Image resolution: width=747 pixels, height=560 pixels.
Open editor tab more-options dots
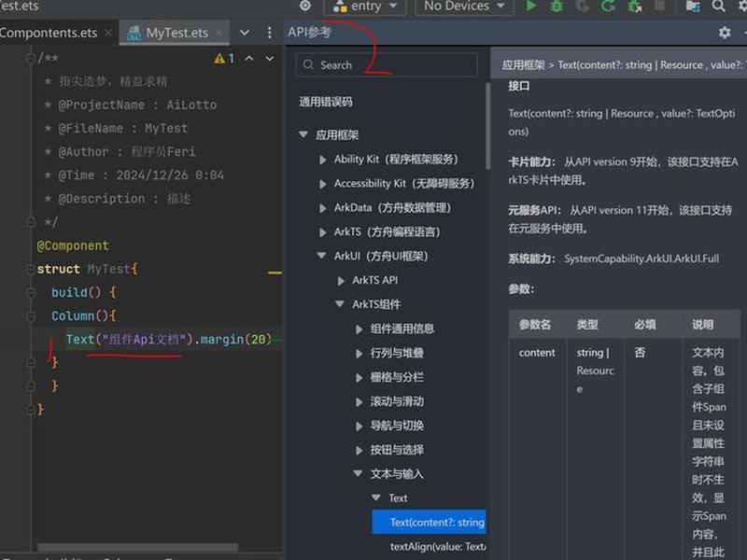point(270,33)
